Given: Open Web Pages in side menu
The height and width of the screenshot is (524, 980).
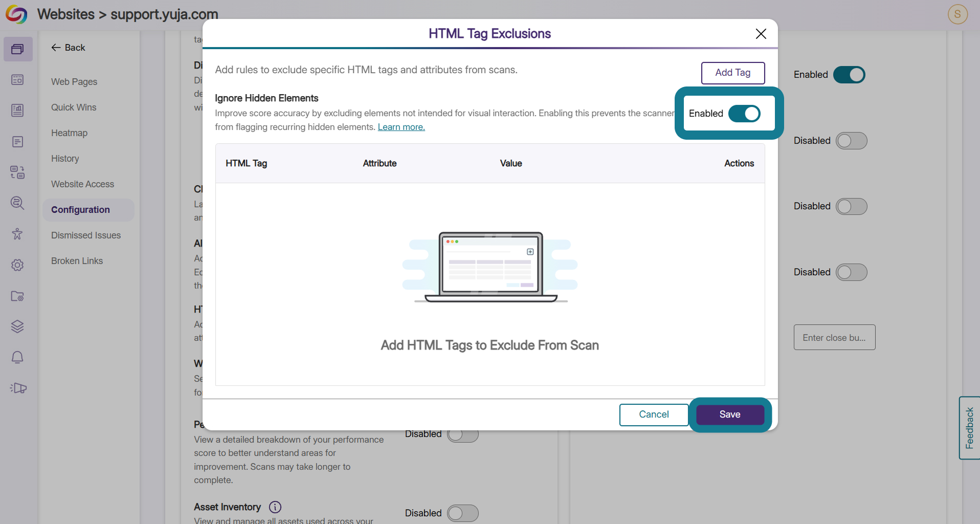Looking at the screenshot, I should [74, 82].
